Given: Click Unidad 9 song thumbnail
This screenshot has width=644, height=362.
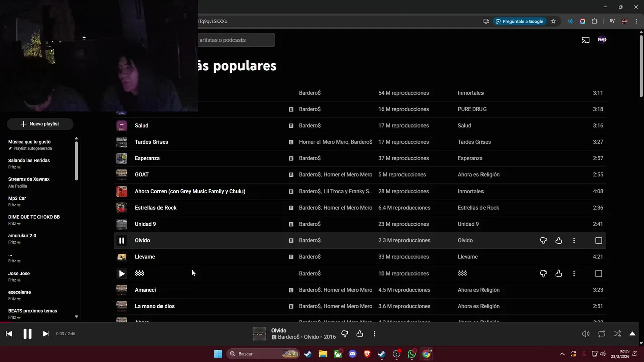Looking at the screenshot, I should [x=122, y=224].
